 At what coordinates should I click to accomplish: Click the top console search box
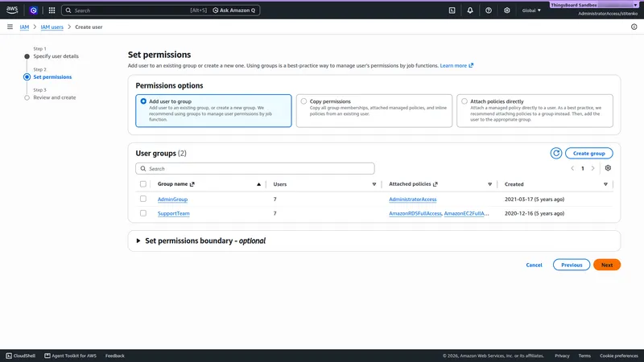136,10
